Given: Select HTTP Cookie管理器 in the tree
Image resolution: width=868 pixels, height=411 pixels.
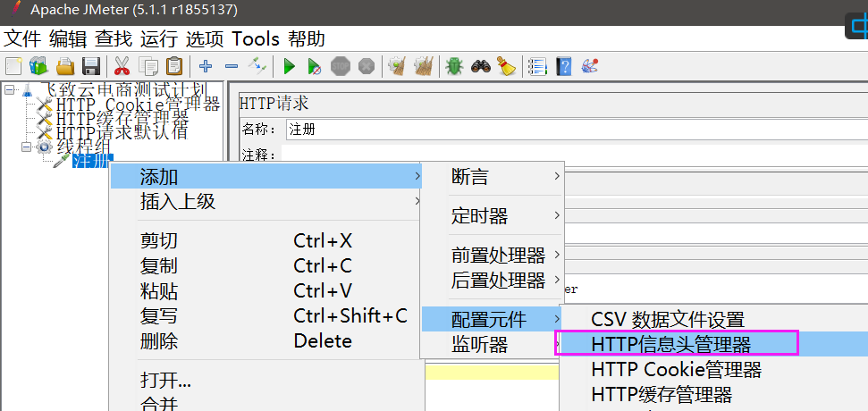Looking at the screenshot, I should [x=139, y=104].
